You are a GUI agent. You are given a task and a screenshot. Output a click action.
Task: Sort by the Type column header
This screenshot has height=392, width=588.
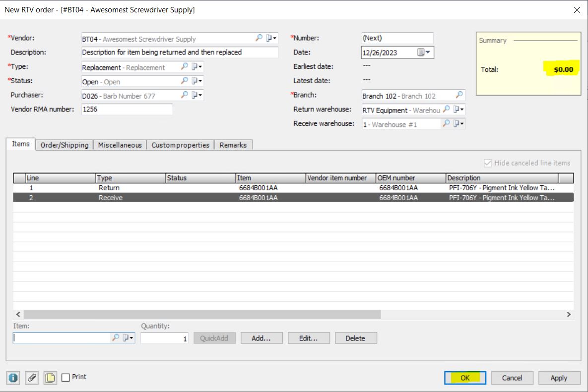pos(131,178)
